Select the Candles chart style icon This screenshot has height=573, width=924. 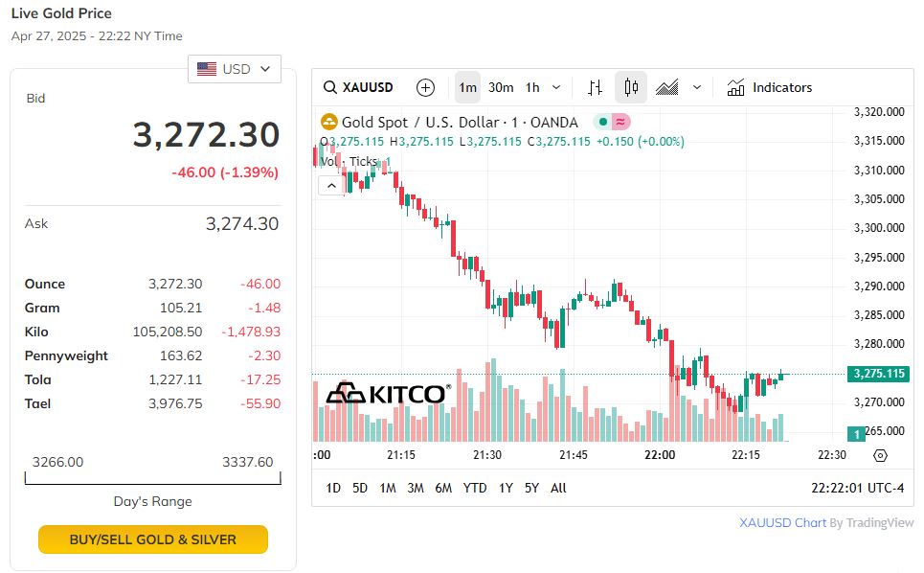tap(631, 87)
